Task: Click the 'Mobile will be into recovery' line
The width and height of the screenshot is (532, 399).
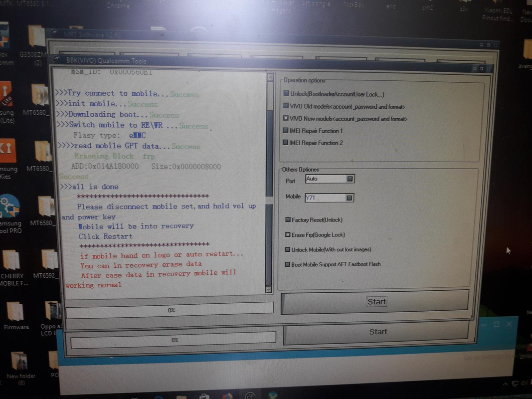Action: pyautogui.click(x=136, y=226)
